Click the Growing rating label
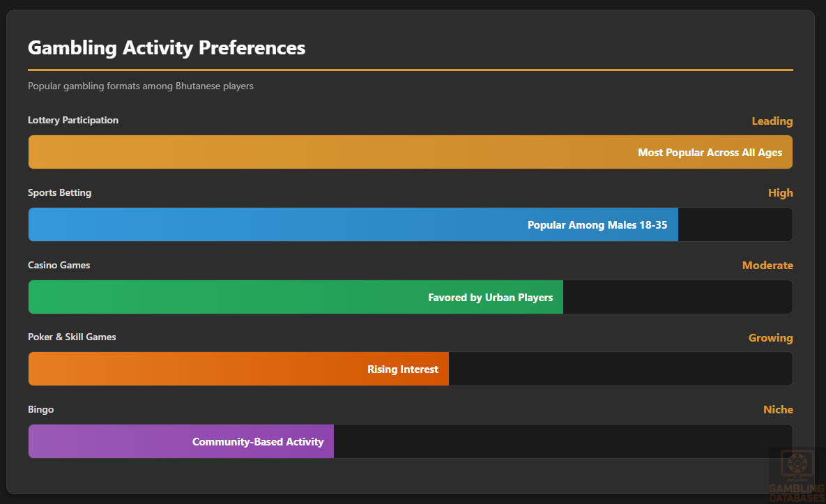 [770, 338]
